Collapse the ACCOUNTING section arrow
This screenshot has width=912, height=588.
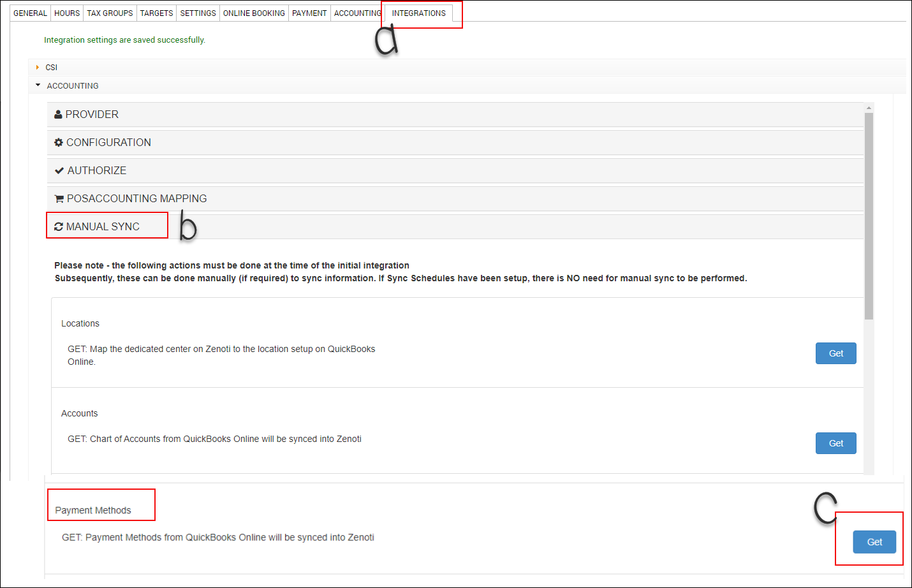click(x=38, y=85)
